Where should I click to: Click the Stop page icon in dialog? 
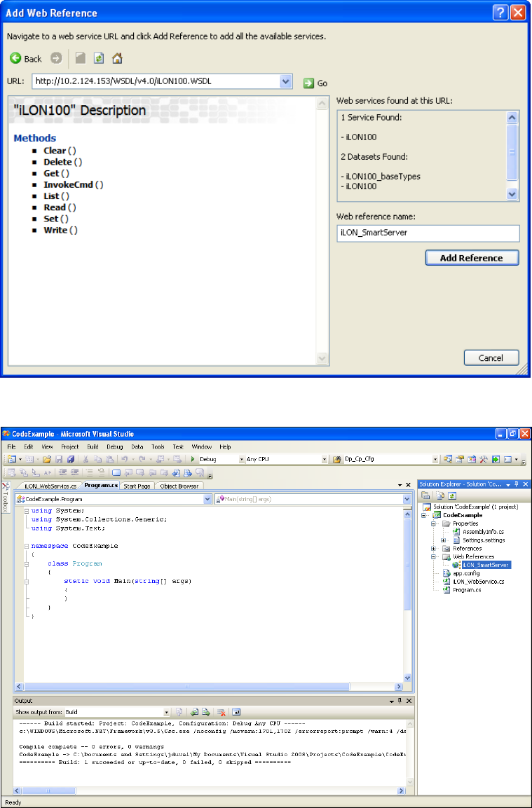80,58
